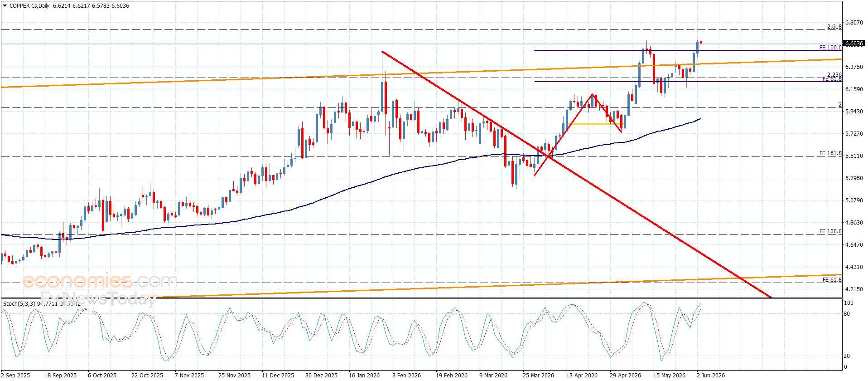Select the Stoch(5,3,3) indicator label
The image size is (868, 381).
click(x=19, y=303)
